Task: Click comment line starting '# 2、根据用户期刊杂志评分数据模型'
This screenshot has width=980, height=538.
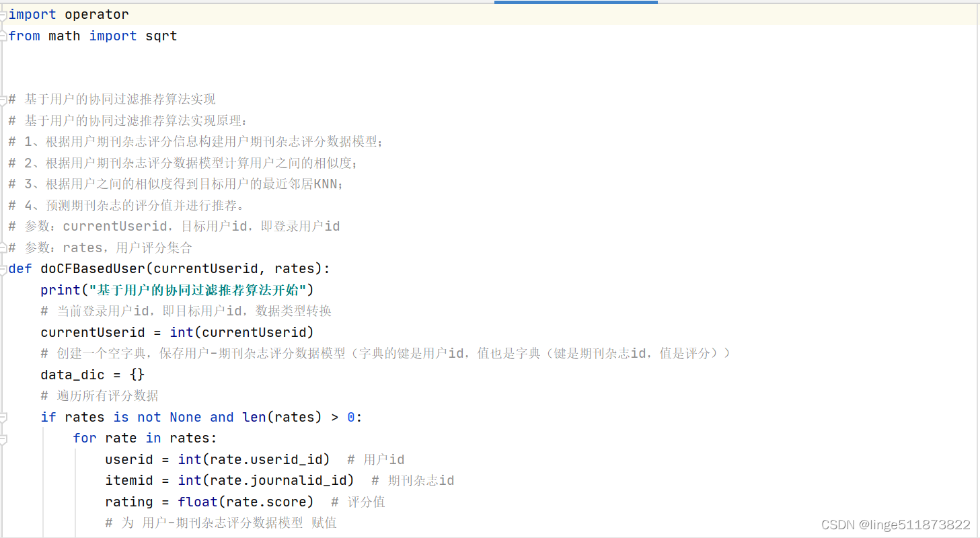Action: (183, 163)
